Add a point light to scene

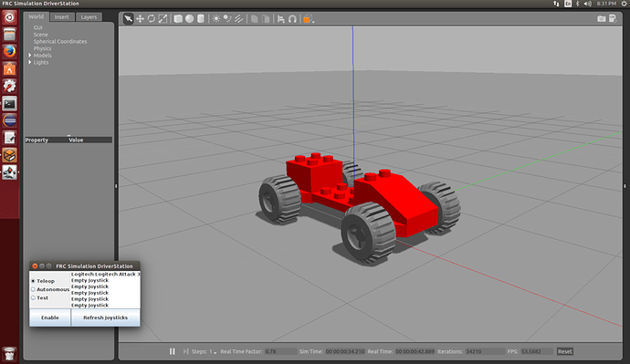pos(216,18)
